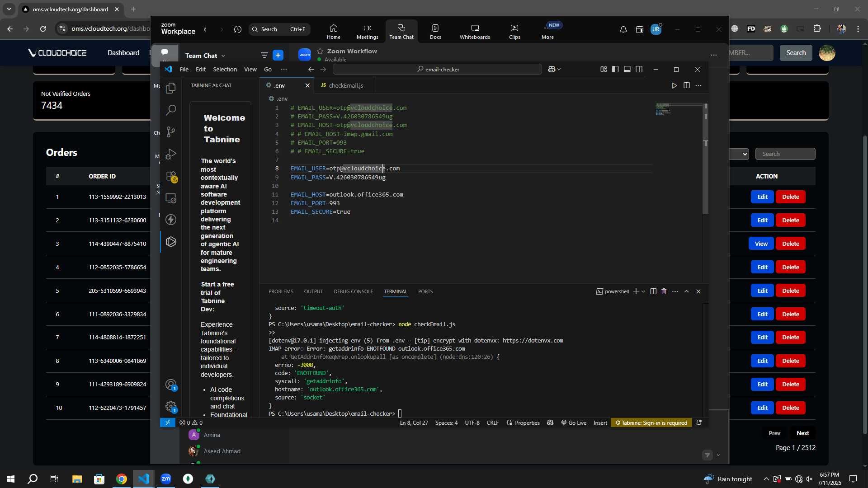The height and width of the screenshot is (488, 868).
Task: Toggle Insert mode in status bar
Action: [x=600, y=423]
